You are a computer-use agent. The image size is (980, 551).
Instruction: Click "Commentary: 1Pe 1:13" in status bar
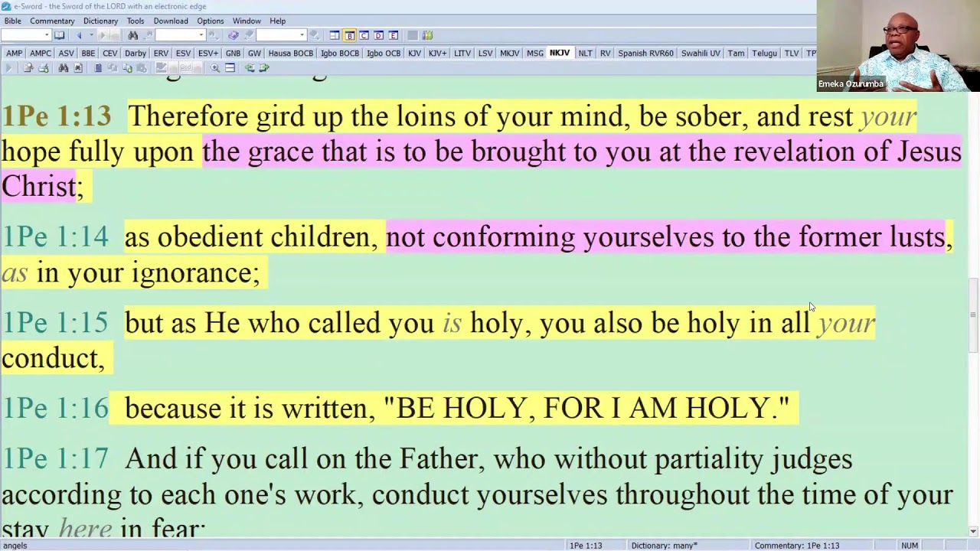coord(797,546)
